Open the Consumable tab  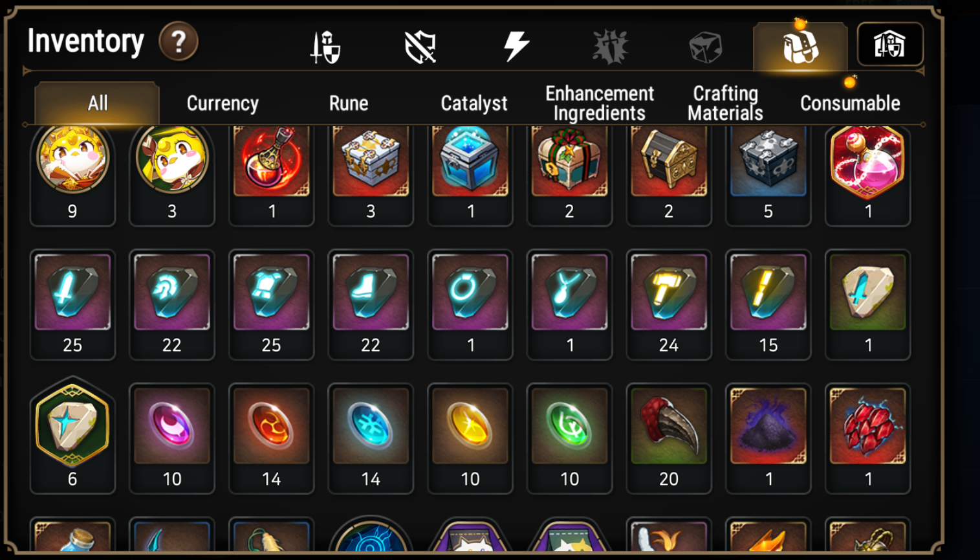850,104
